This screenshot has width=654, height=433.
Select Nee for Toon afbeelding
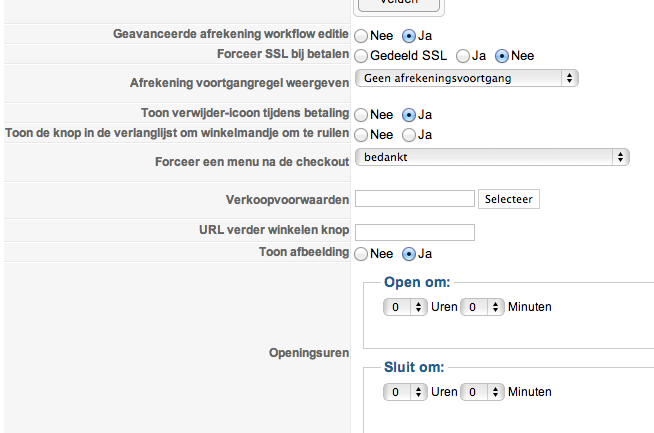361,254
